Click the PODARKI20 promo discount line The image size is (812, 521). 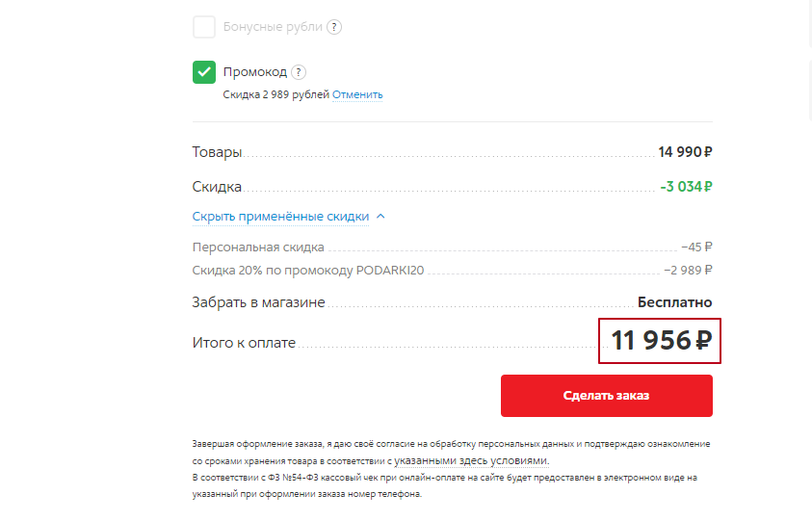[x=308, y=271]
